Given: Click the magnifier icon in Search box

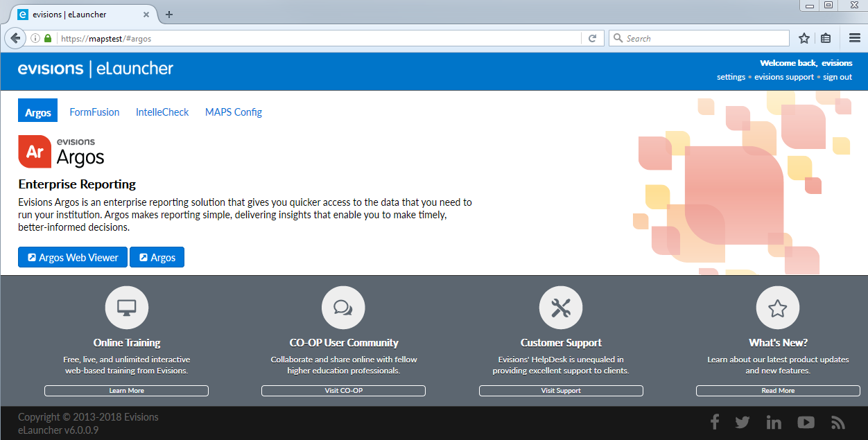Looking at the screenshot, I should [x=618, y=39].
